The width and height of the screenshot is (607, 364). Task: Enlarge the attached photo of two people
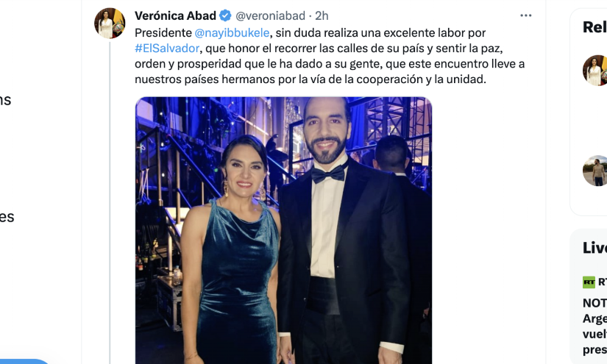pyautogui.click(x=284, y=231)
